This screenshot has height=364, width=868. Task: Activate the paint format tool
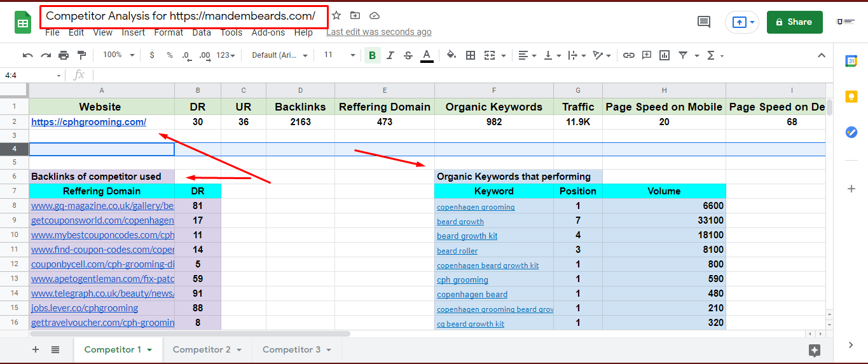[81, 55]
